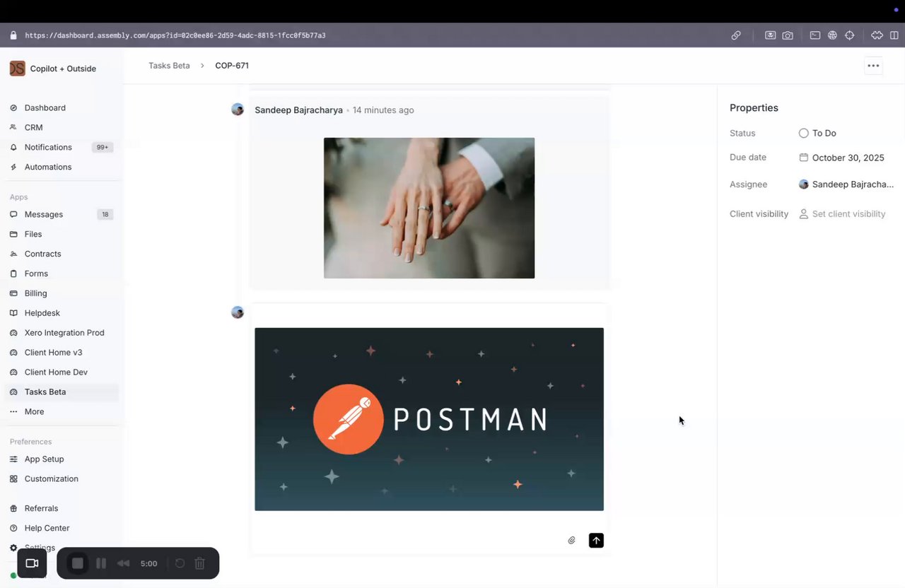Expand More apps ellipsis in sidebar
The image size is (905, 588).
tap(13, 412)
